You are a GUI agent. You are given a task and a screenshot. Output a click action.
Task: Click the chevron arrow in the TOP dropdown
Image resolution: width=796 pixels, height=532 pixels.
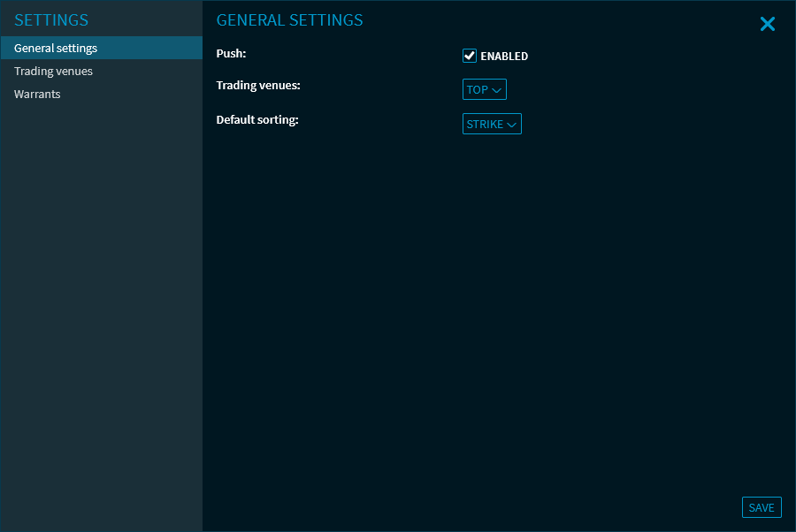[x=497, y=90]
